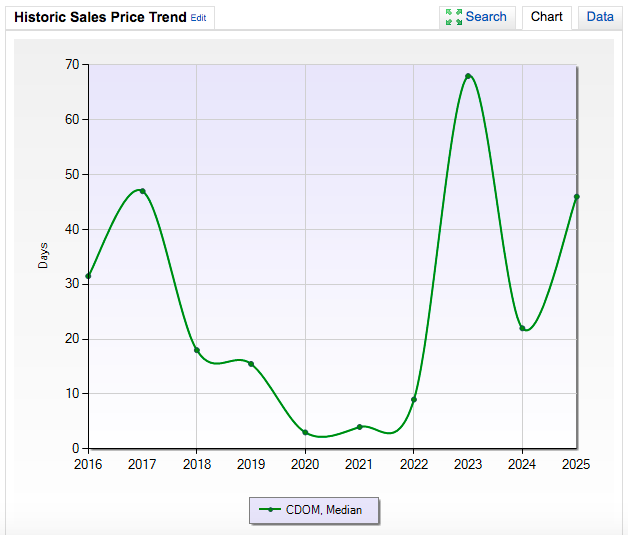
Task: Click the Historic Sales Price Trend title
Action: (x=100, y=17)
